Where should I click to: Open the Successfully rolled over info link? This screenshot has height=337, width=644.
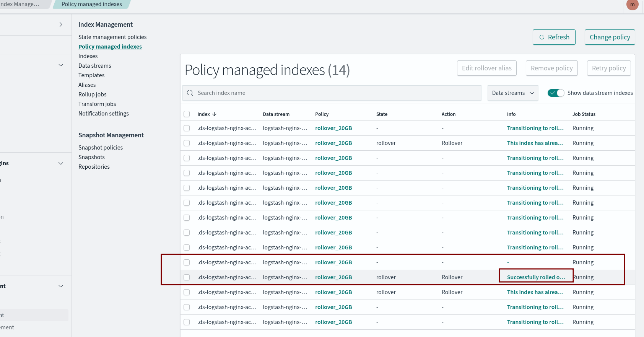[x=535, y=277]
